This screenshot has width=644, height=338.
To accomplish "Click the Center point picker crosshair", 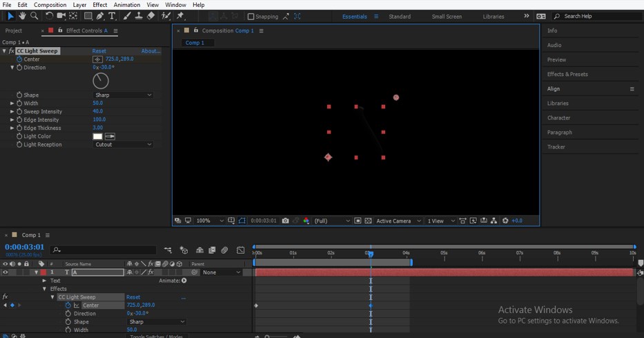I will pyautogui.click(x=98, y=59).
